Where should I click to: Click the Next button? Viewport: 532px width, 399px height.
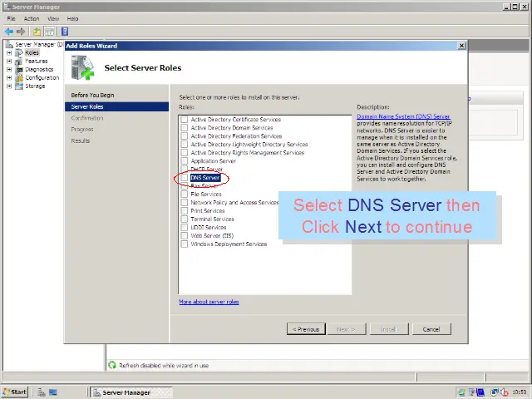click(347, 329)
